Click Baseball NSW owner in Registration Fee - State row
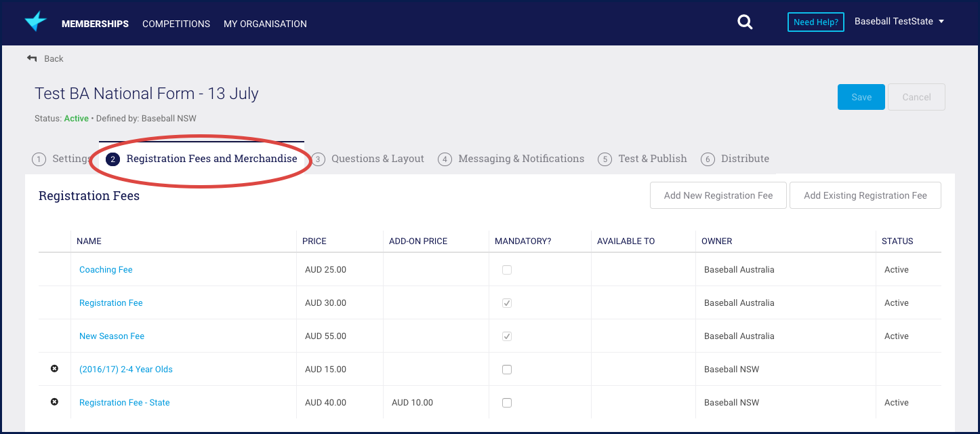The image size is (980, 434). click(x=731, y=402)
